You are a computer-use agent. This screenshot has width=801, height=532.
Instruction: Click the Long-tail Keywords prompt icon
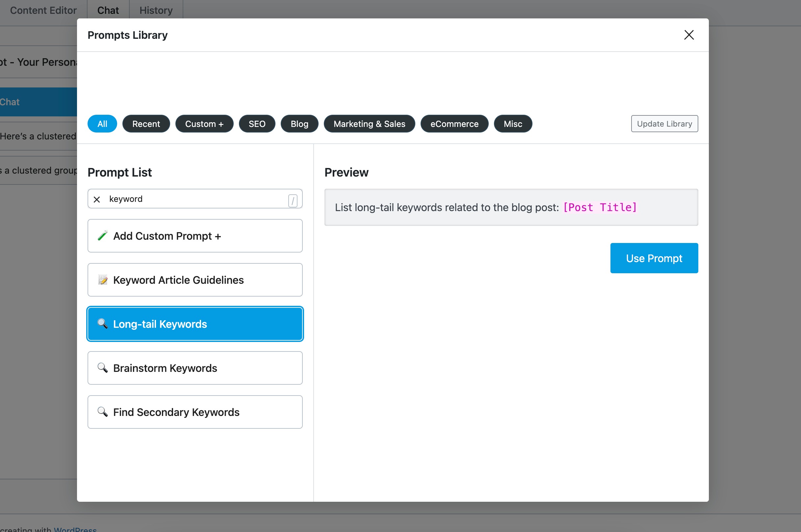pos(103,324)
